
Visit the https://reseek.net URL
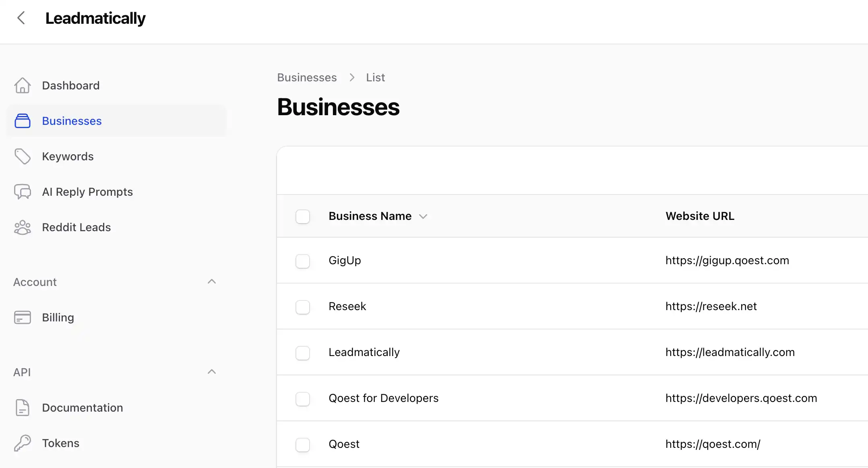click(x=711, y=306)
